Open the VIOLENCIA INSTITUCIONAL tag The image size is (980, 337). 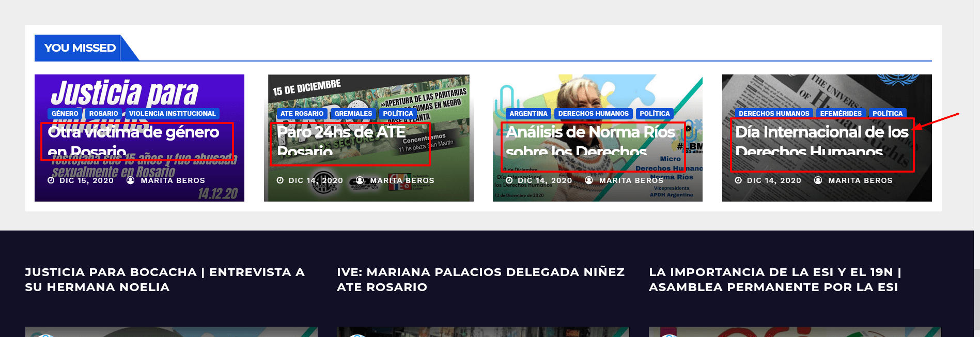click(172, 114)
